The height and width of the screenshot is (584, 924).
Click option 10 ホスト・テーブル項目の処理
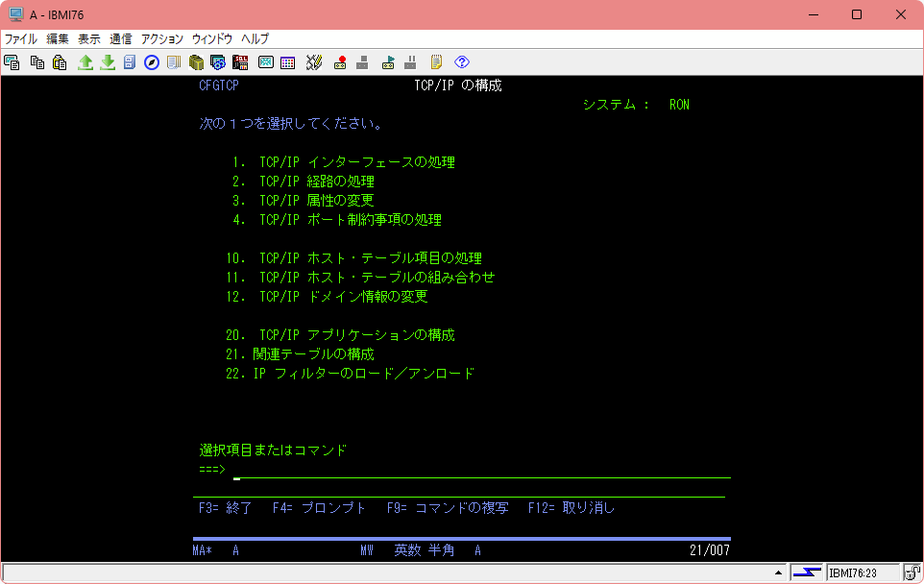[354, 258]
